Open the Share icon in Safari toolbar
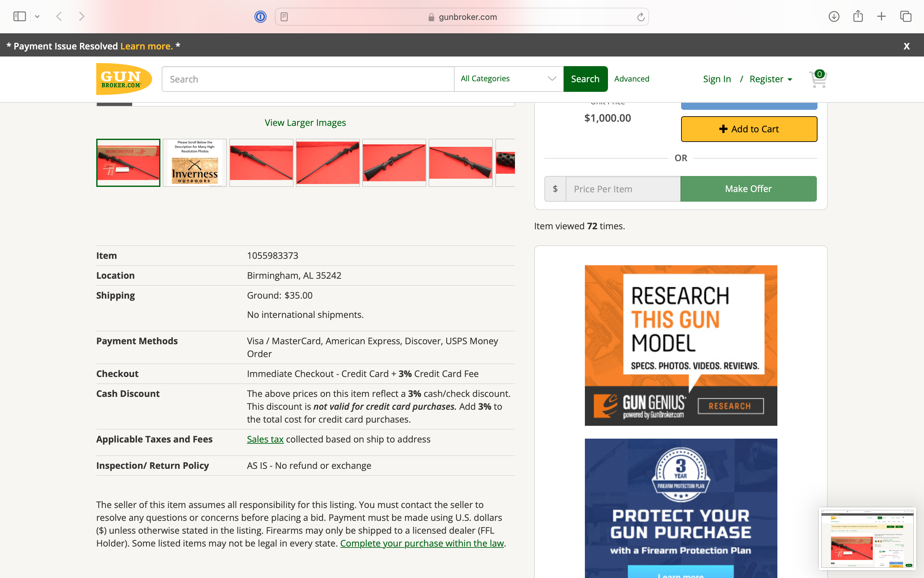The image size is (924, 578). click(x=858, y=16)
